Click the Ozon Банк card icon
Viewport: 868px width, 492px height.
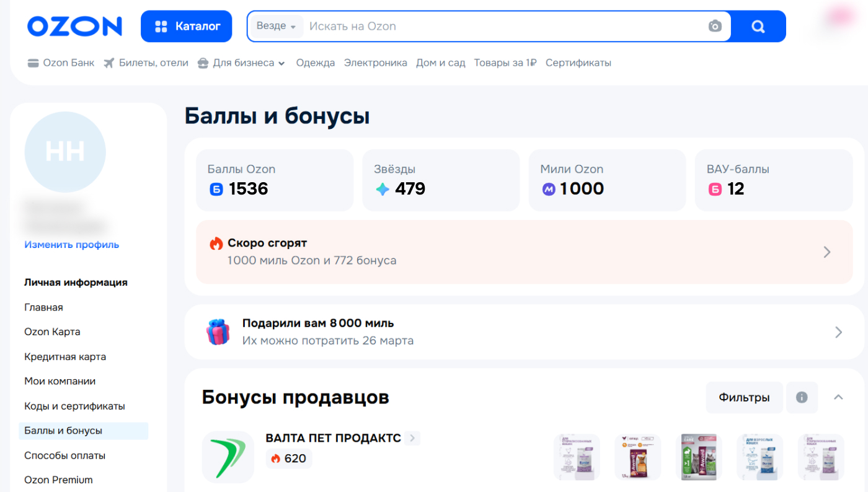pos(33,63)
